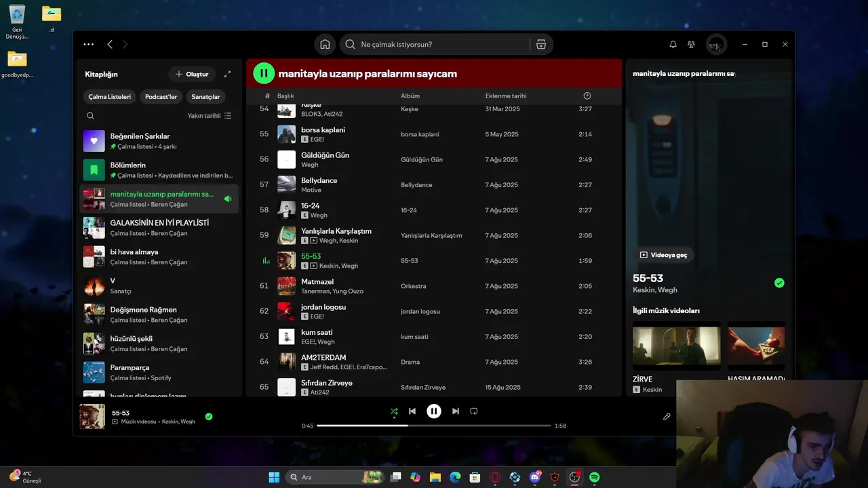Image resolution: width=868 pixels, height=488 pixels.
Task: Open Spotify from the taskbar
Action: [x=594, y=477]
